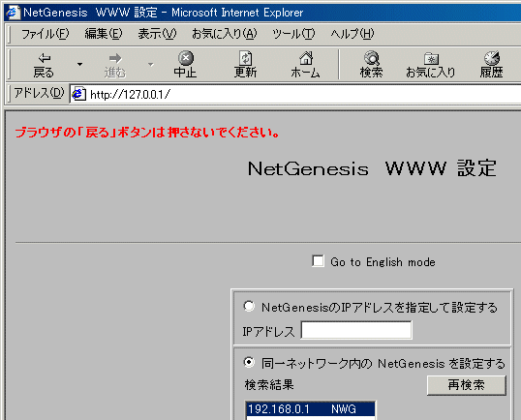Select radio for specifying NetGenesis IP address
Screen dimensions: 521x420
coord(249,306)
